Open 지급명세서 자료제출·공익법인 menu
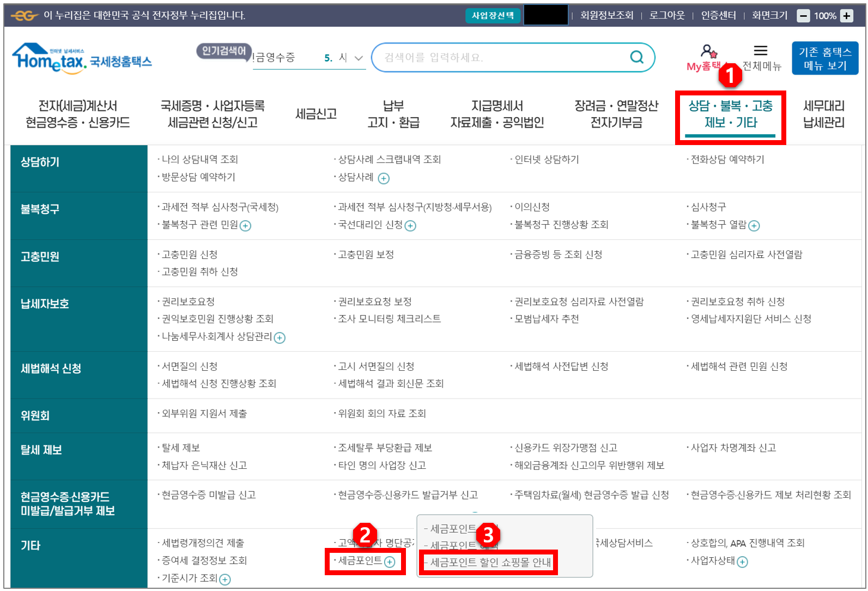Viewport: 868px width, 591px height. [497, 114]
